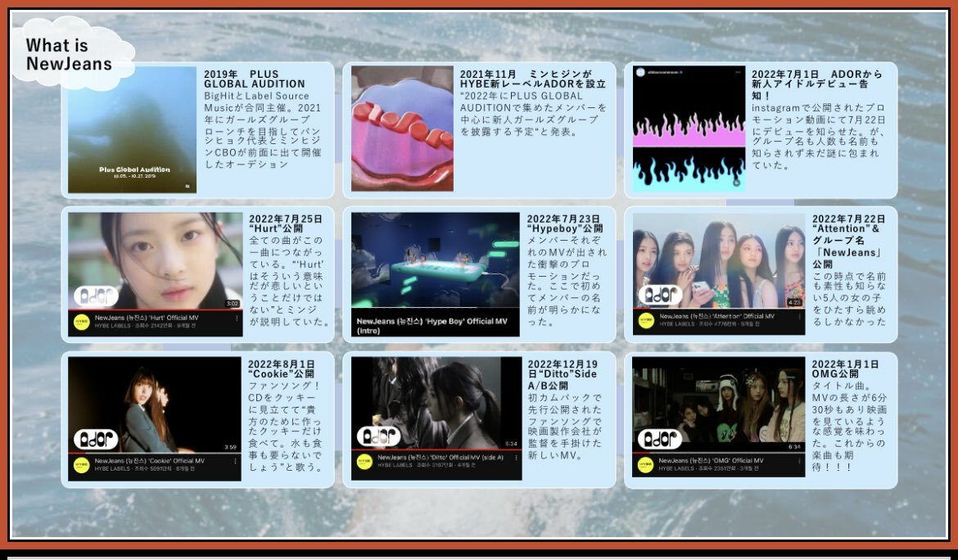
Task: Open the 'Hype Boy' intro video thumbnail
Action: (x=435, y=260)
